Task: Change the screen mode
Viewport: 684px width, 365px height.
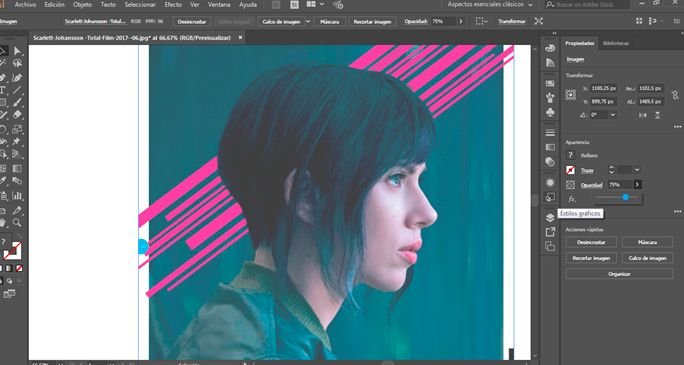Action: pos(9,294)
